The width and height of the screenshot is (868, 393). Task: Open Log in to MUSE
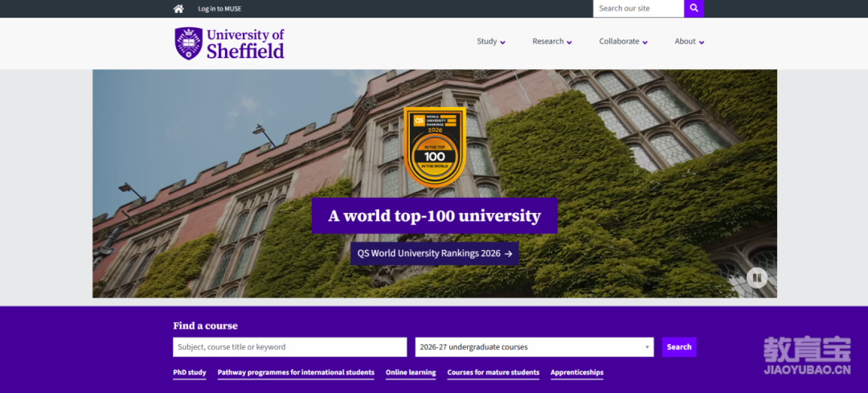tap(219, 9)
